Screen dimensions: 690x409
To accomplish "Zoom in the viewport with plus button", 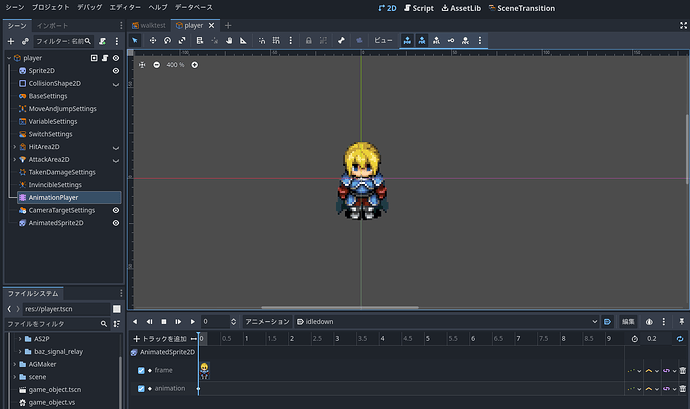I will pos(195,65).
